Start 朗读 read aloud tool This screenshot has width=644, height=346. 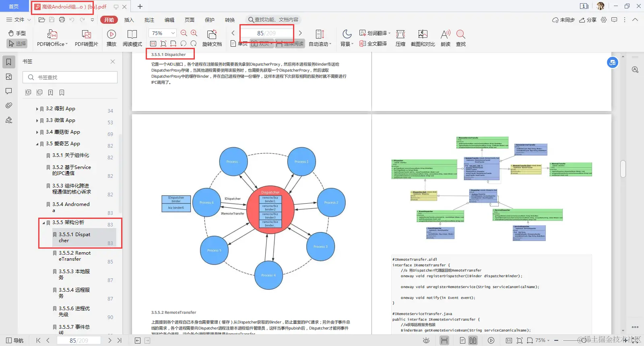click(446, 38)
